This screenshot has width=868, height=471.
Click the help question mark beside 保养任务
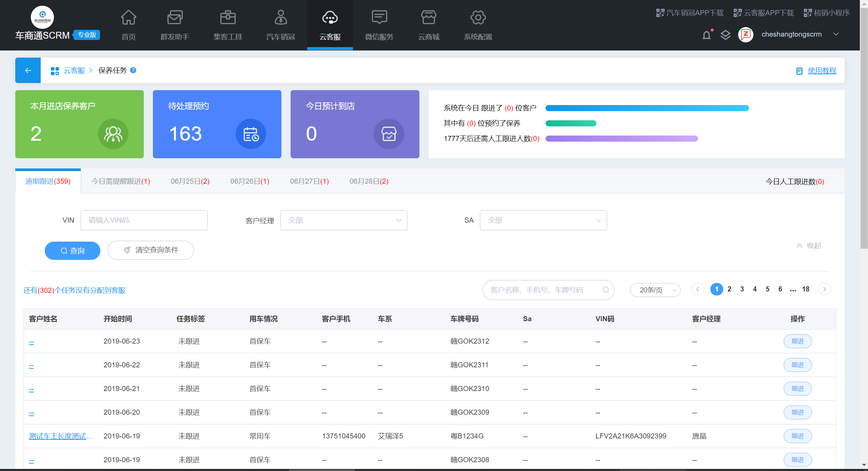[133, 70]
